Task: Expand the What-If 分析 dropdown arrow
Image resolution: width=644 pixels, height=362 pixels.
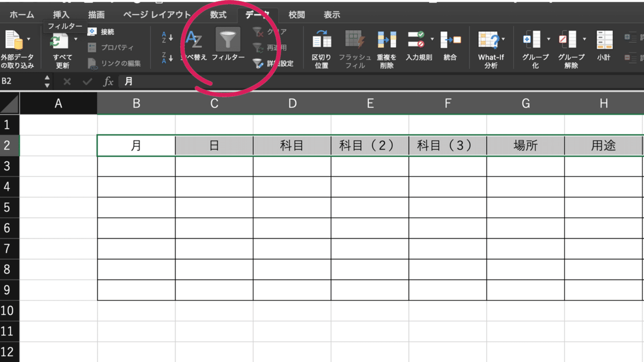Action: pyautogui.click(x=503, y=39)
